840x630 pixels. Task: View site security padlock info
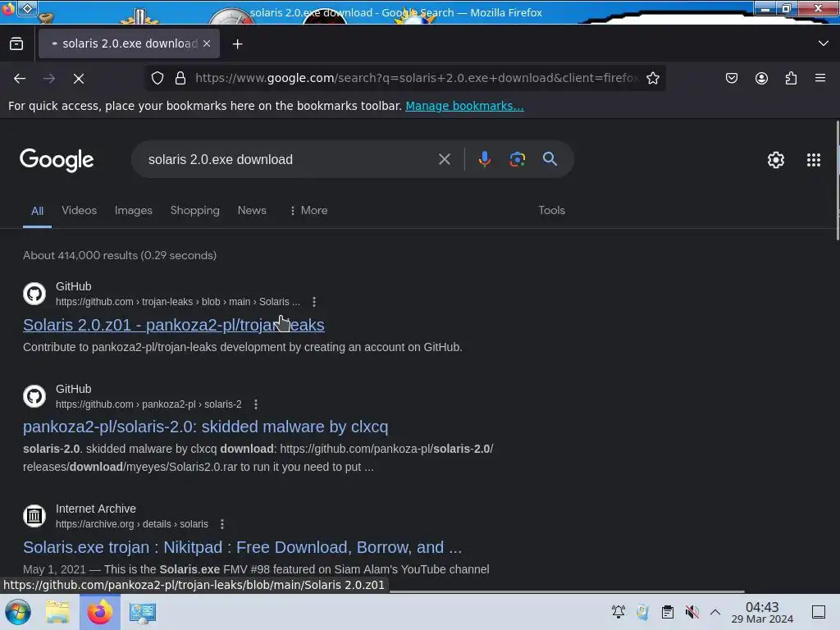coord(180,78)
